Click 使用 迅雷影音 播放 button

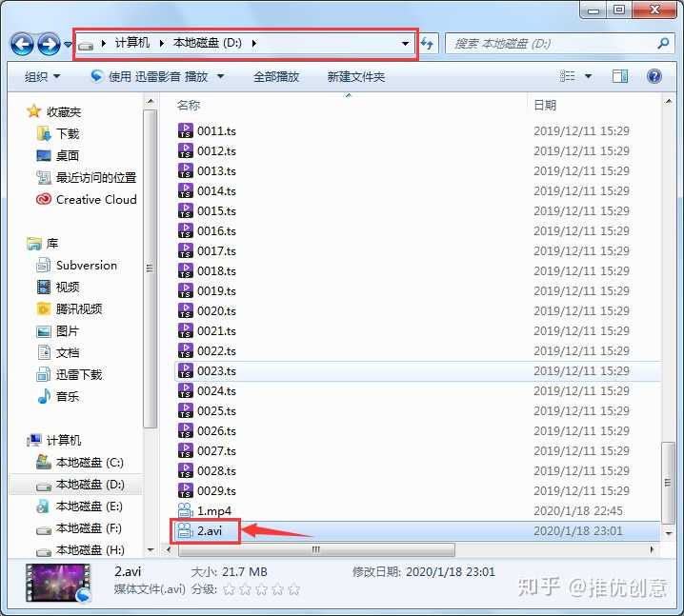point(150,77)
